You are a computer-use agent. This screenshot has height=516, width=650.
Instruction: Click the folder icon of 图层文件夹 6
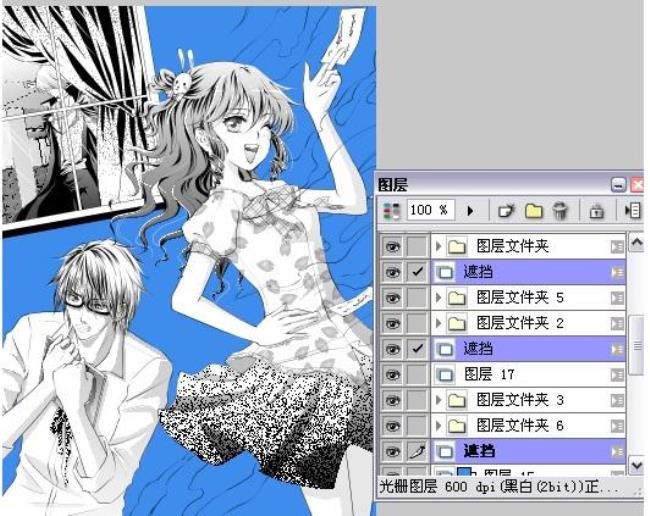(x=456, y=426)
